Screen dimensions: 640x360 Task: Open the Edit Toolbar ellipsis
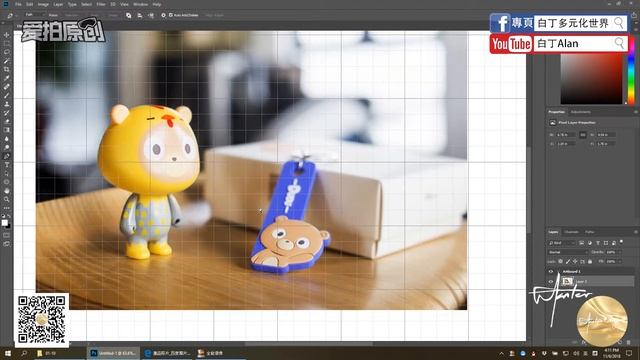[x=7, y=208]
